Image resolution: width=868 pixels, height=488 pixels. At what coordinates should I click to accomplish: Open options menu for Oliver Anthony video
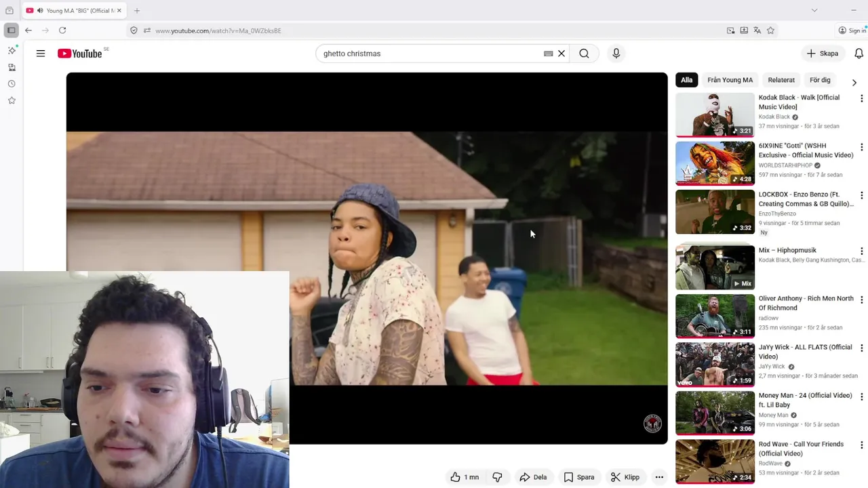coord(861,300)
